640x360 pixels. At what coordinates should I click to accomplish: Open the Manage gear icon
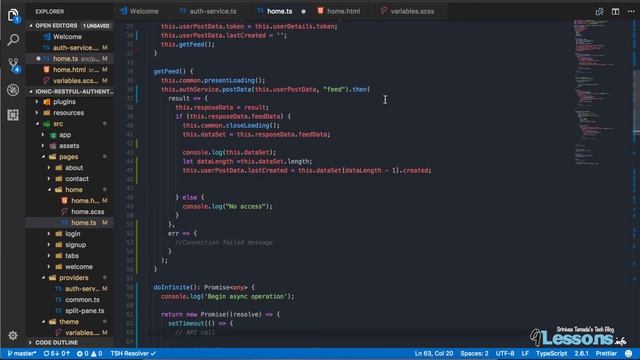click(13, 335)
